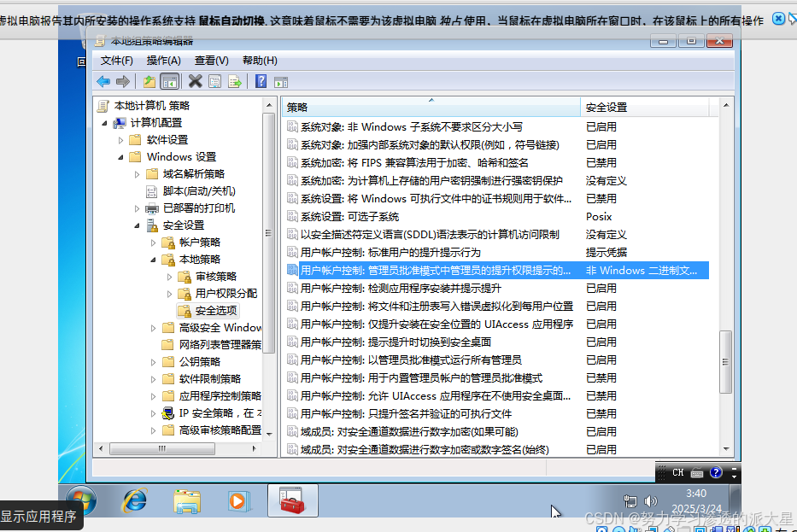
Task: Select 脚本(启动/关机) tree item
Action: [x=199, y=191]
